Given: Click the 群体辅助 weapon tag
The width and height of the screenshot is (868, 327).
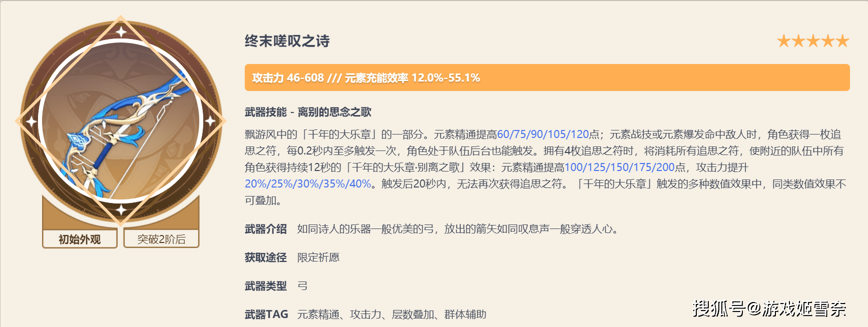Looking at the screenshot, I should click(x=465, y=314).
